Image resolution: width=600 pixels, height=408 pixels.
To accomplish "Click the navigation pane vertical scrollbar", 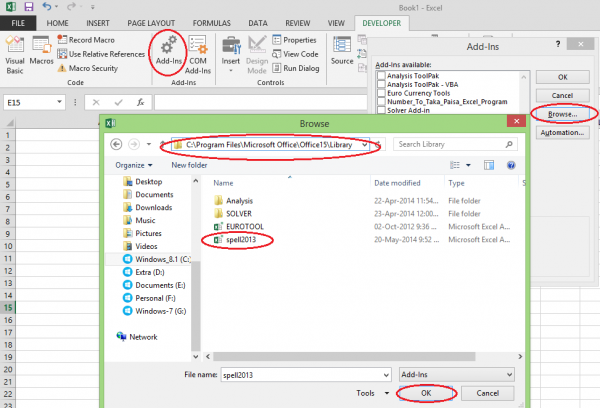I will [x=196, y=306].
